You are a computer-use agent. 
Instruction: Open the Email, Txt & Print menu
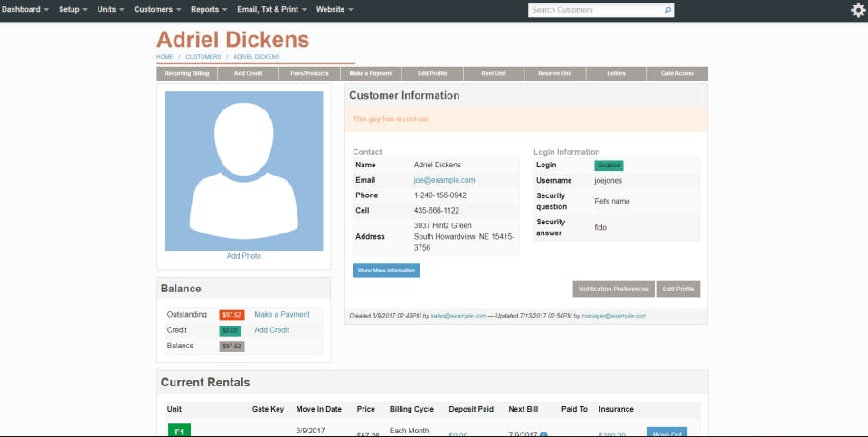click(x=272, y=9)
